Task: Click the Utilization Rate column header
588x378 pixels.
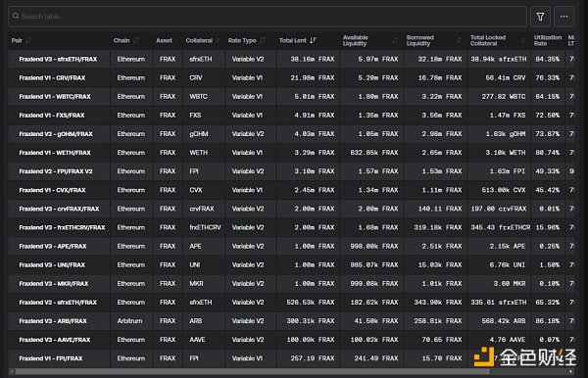Action: [548, 40]
